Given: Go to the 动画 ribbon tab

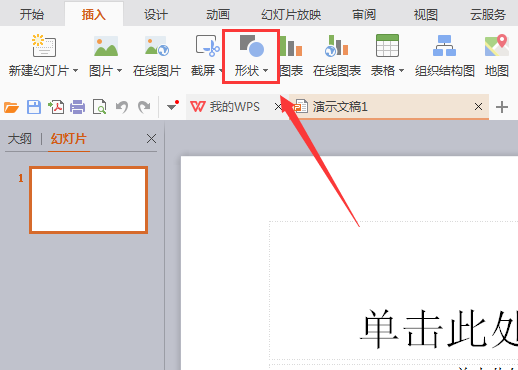Looking at the screenshot, I should tap(218, 15).
